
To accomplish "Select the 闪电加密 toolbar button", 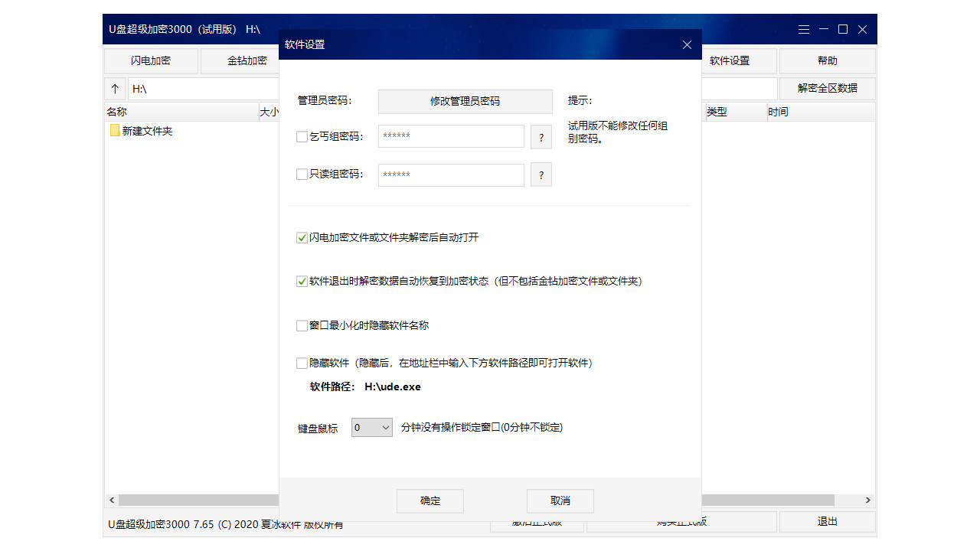I will pyautogui.click(x=151, y=60).
